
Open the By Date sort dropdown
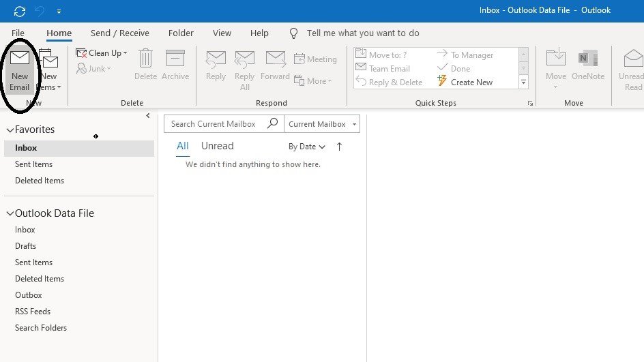tap(306, 147)
